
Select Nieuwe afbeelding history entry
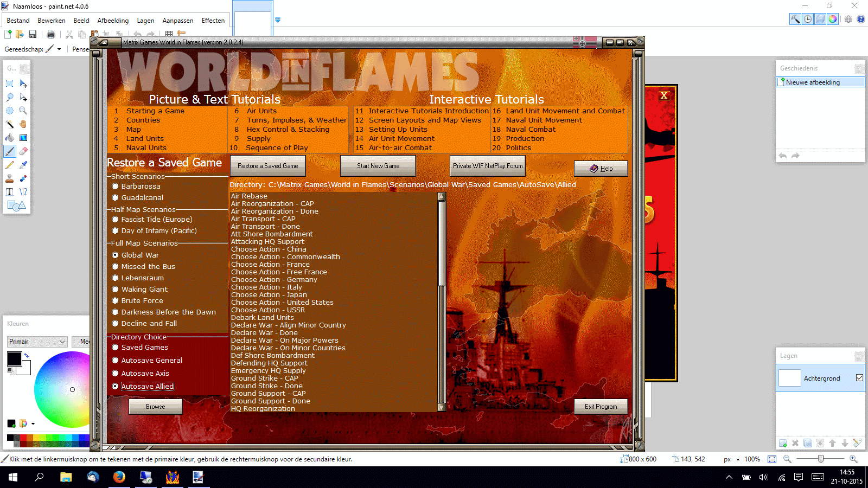point(820,82)
